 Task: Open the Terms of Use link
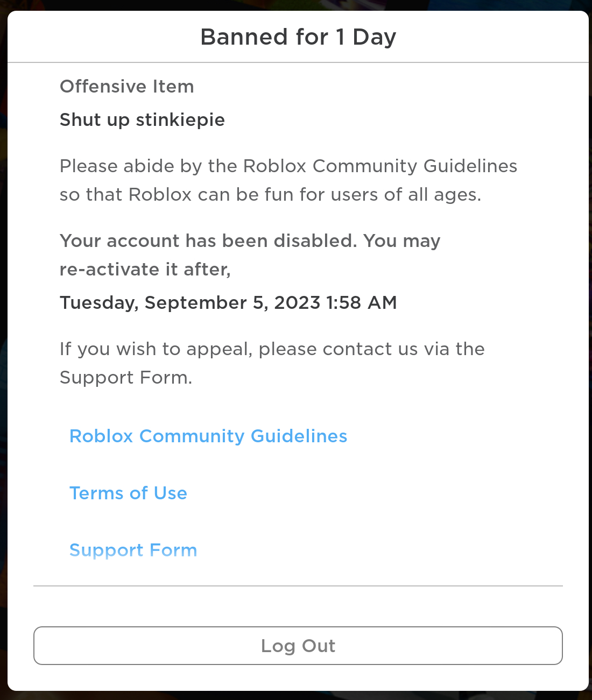tap(128, 493)
